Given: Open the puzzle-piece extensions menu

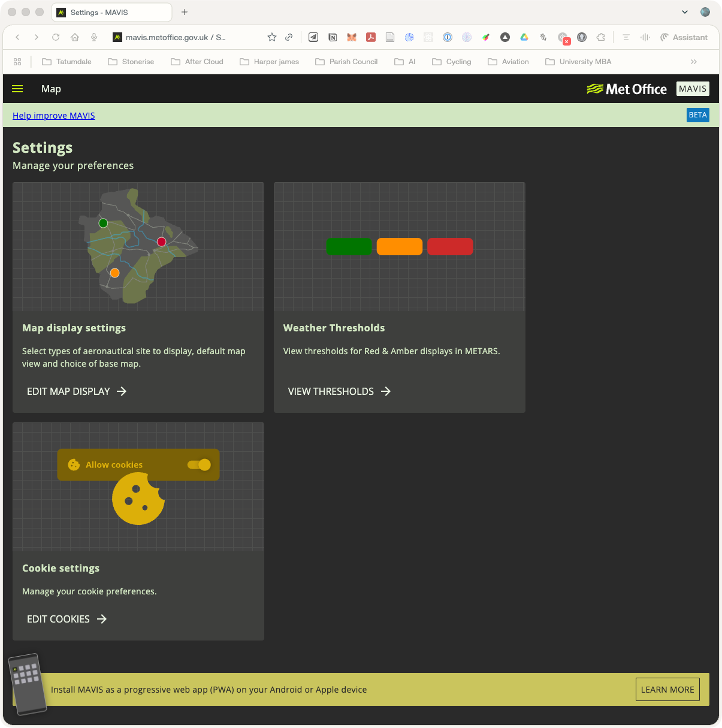Looking at the screenshot, I should tap(601, 37).
